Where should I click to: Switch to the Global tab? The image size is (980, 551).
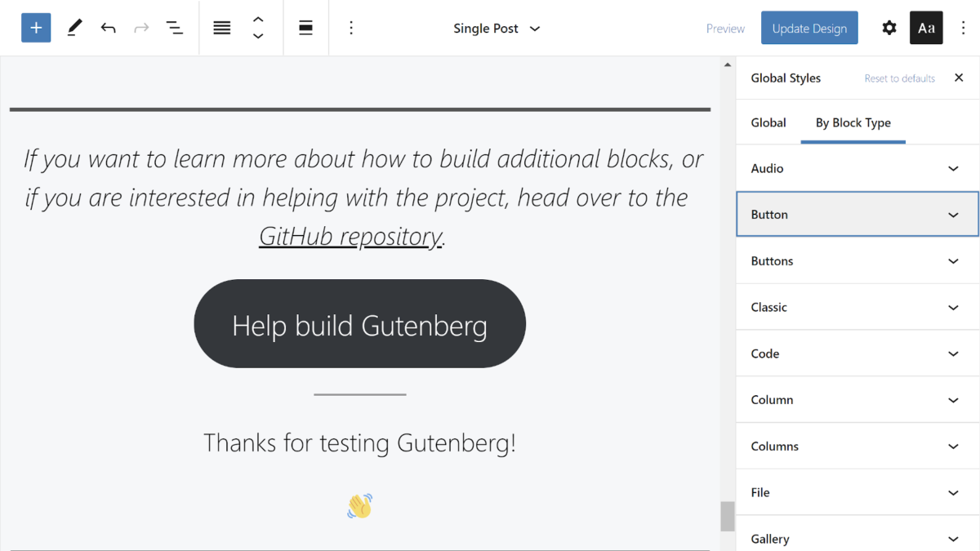point(768,122)
